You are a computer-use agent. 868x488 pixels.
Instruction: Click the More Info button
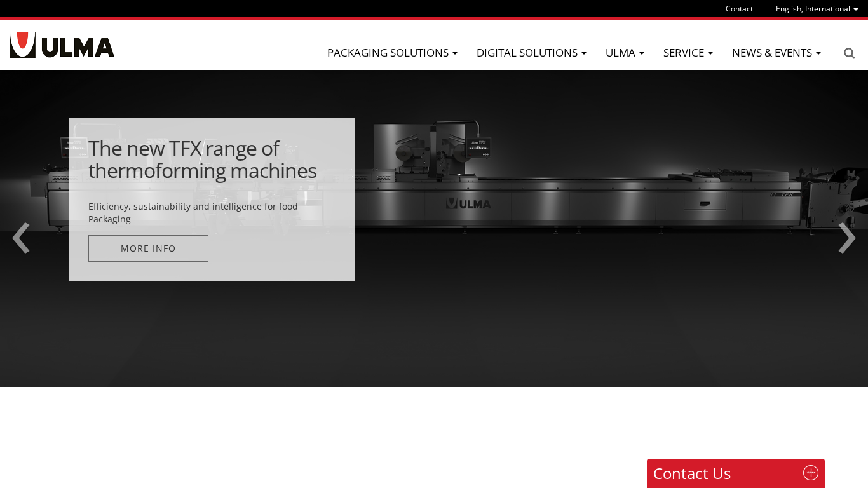[148, 248]
